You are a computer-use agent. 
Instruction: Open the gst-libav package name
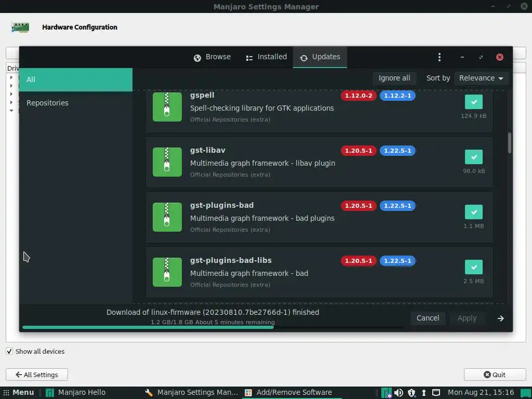(x=208, y=150)
